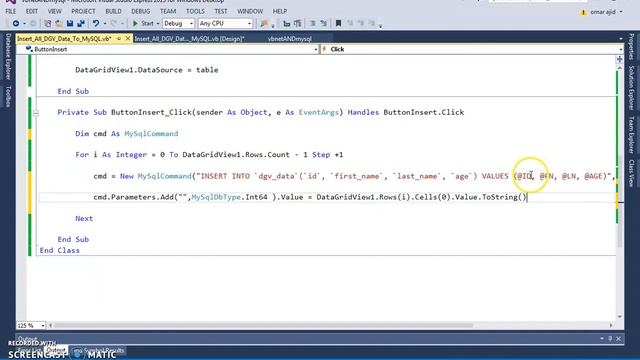This screenshot has width=640, height=360.
Task: Click 'DataGridView1.DataSource = table' code line
Action: coord(147,70)
